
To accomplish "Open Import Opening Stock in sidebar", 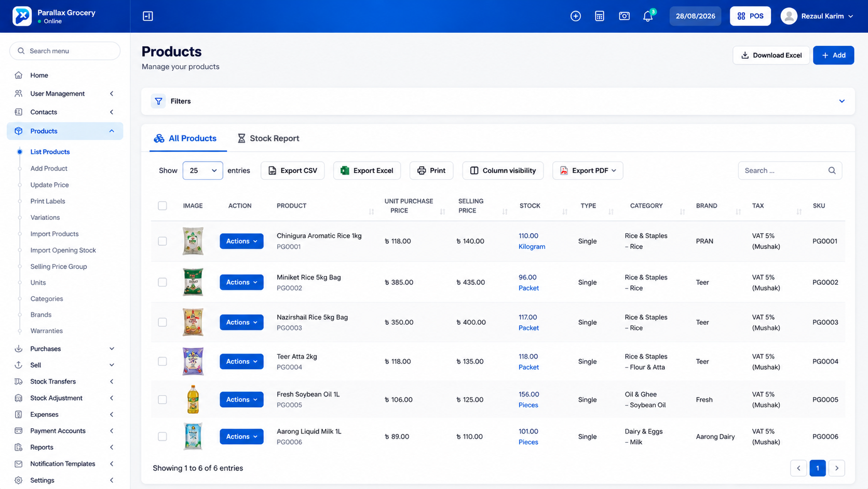I will click(63, 250).
